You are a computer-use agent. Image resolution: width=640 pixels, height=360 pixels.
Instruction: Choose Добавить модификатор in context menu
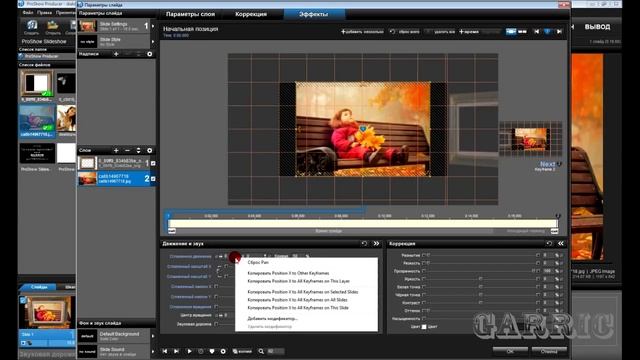[x=273, y=318]
